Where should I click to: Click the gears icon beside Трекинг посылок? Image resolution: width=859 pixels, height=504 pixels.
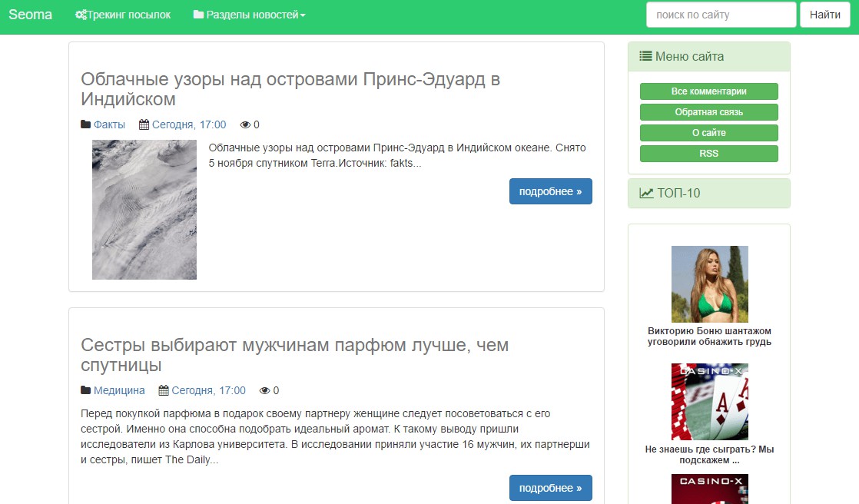pos(81,15)
